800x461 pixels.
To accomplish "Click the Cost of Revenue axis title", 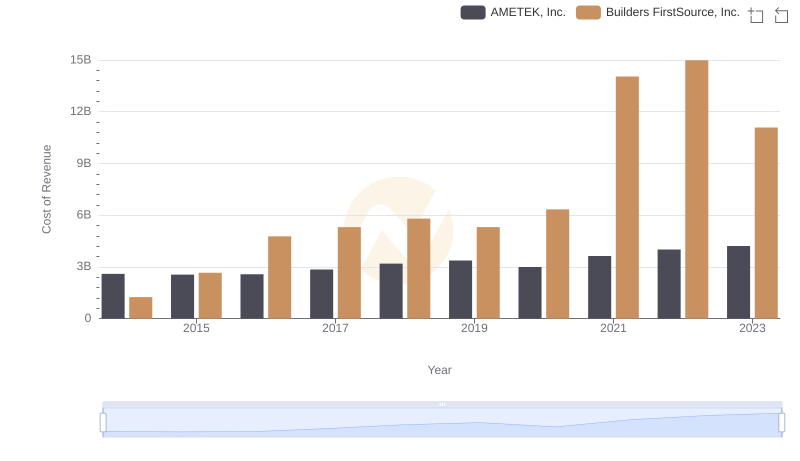I will (x=46, y=189).
